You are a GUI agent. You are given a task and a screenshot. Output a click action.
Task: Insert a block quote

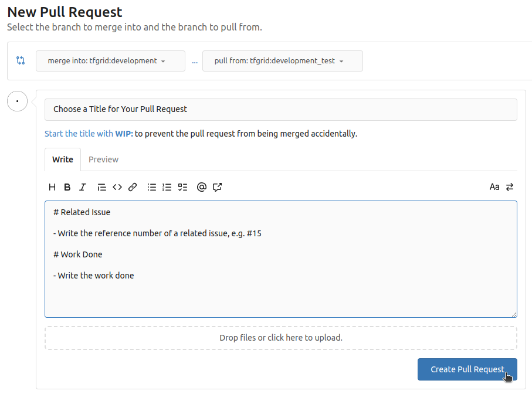101,187
